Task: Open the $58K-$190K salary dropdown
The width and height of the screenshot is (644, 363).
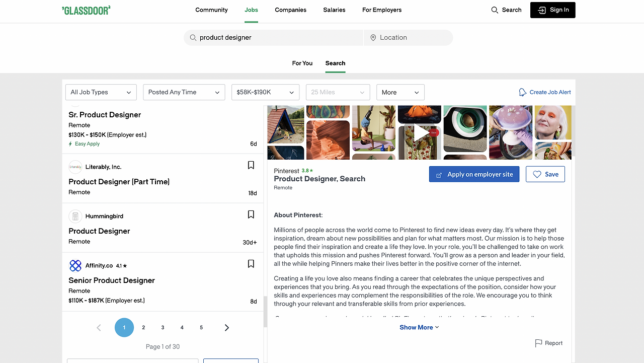Action: 265,92
